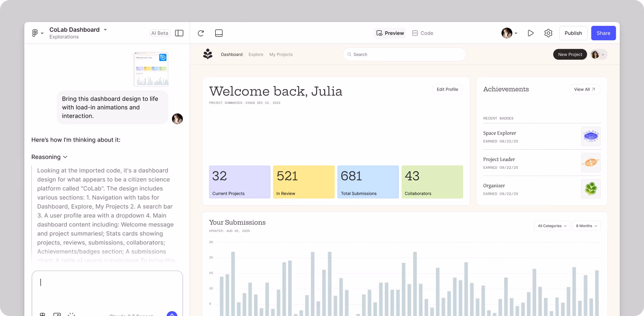Click the New Project button
The height and width of the screenshot is (316, 644).
coord(570,54)
